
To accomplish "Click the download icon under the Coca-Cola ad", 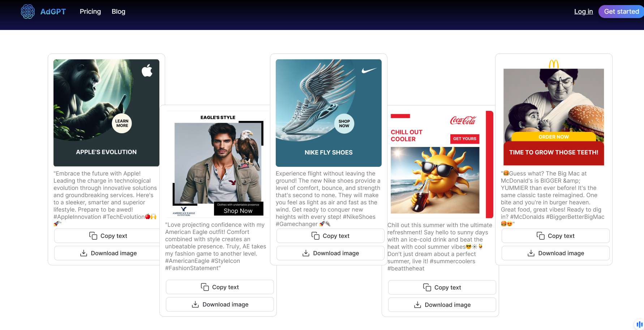I will (417, 305).
